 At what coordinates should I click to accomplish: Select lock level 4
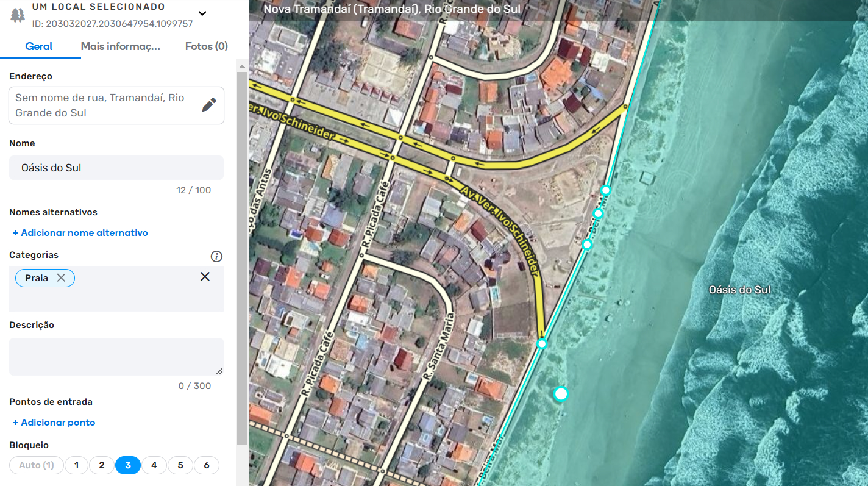click(x=154, y=465)
